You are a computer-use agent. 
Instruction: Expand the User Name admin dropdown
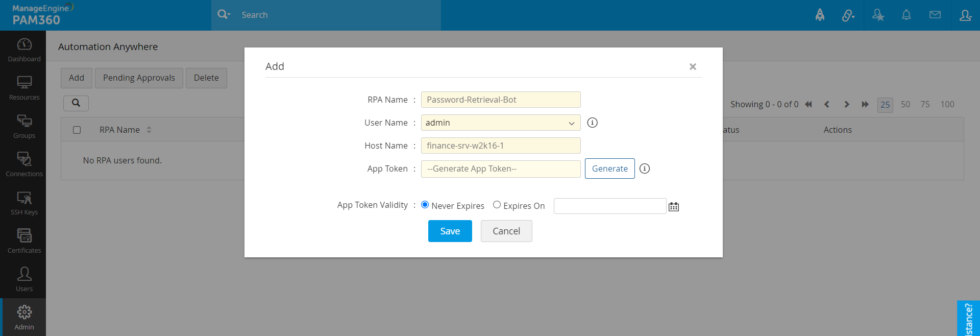pos(501,123)
